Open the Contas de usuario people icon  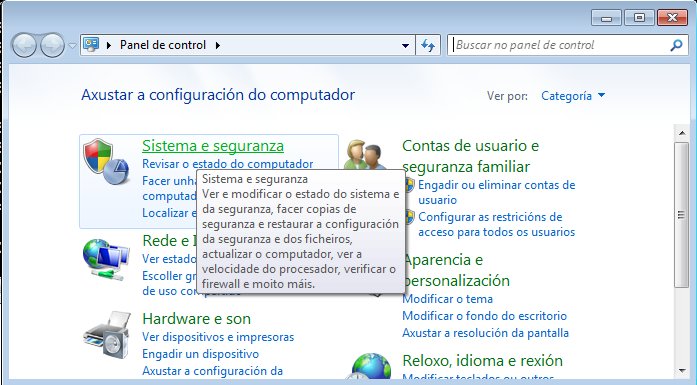coord(365,155)
